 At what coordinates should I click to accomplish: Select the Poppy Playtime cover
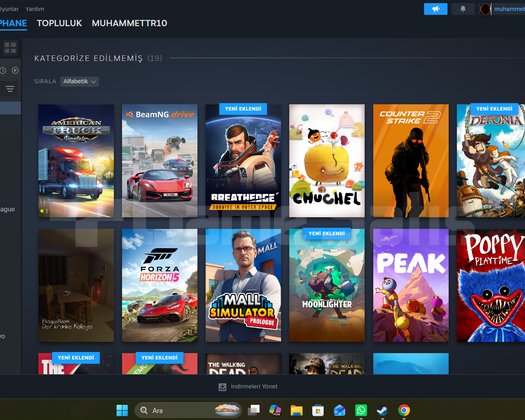tap(491, 285)
